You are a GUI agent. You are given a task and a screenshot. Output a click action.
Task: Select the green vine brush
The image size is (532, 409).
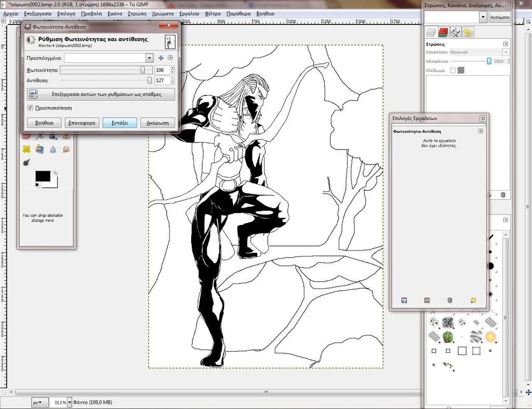(x=448, y=365)
